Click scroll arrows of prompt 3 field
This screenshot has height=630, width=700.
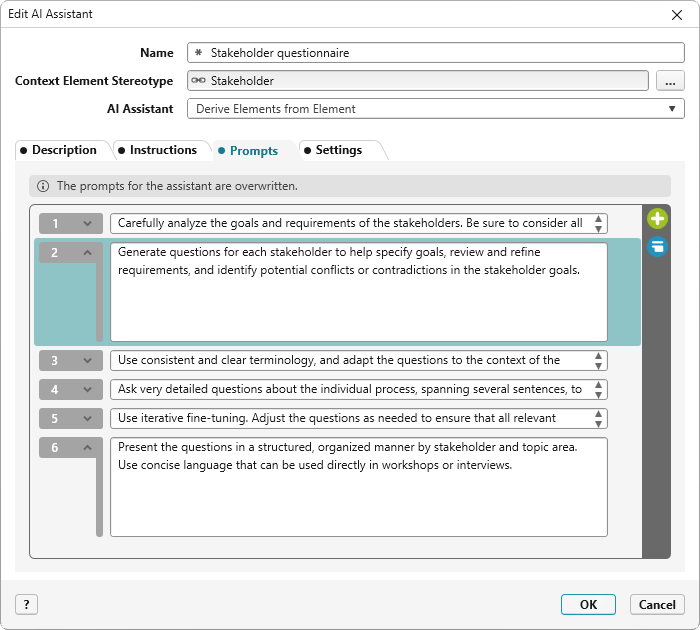[x=598, y=360]
